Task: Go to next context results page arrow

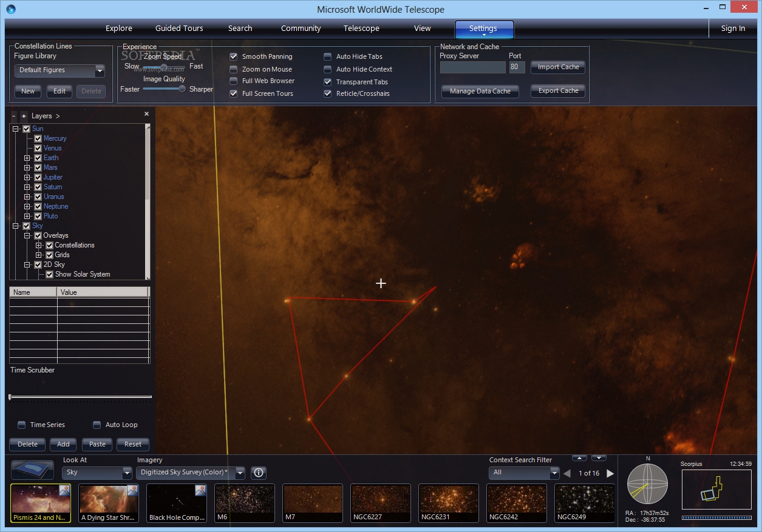Action: point(610,473)
